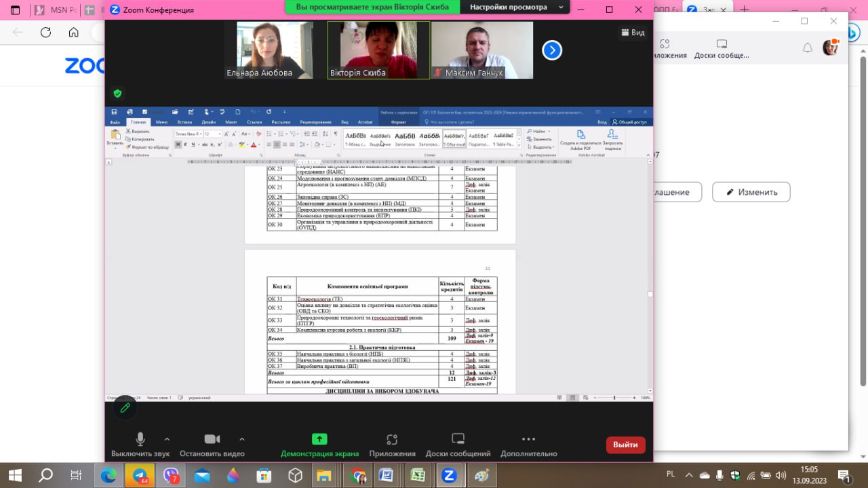Open Главная ribbon tab in shared Word
Image resolution: width=868 pixels, height=488 pixels.
138,122
